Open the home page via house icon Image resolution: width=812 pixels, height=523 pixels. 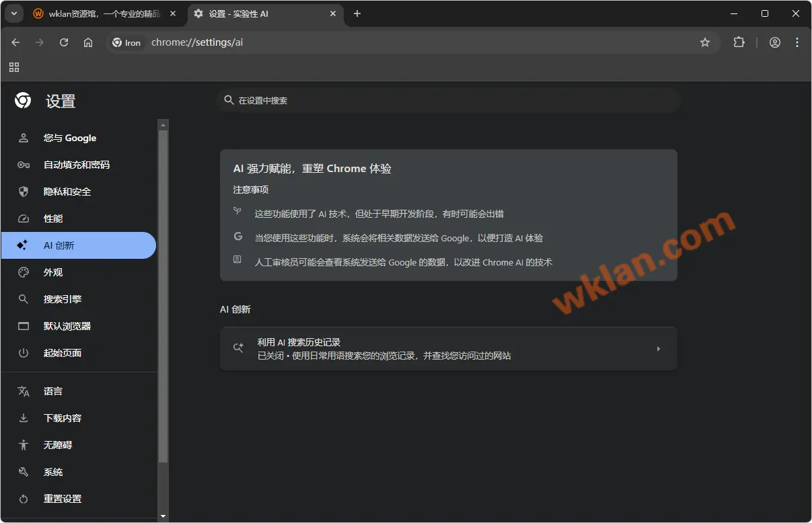tap(88, 42)
